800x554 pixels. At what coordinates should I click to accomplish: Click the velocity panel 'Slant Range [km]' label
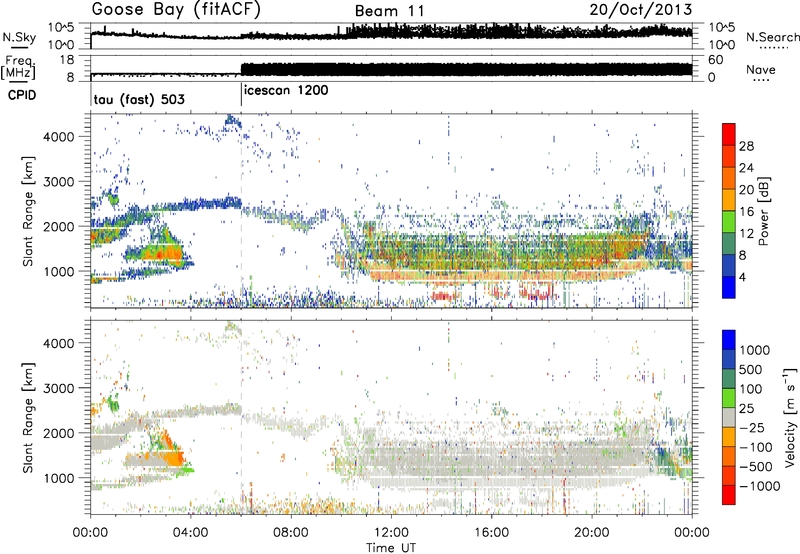pos(28,417)
